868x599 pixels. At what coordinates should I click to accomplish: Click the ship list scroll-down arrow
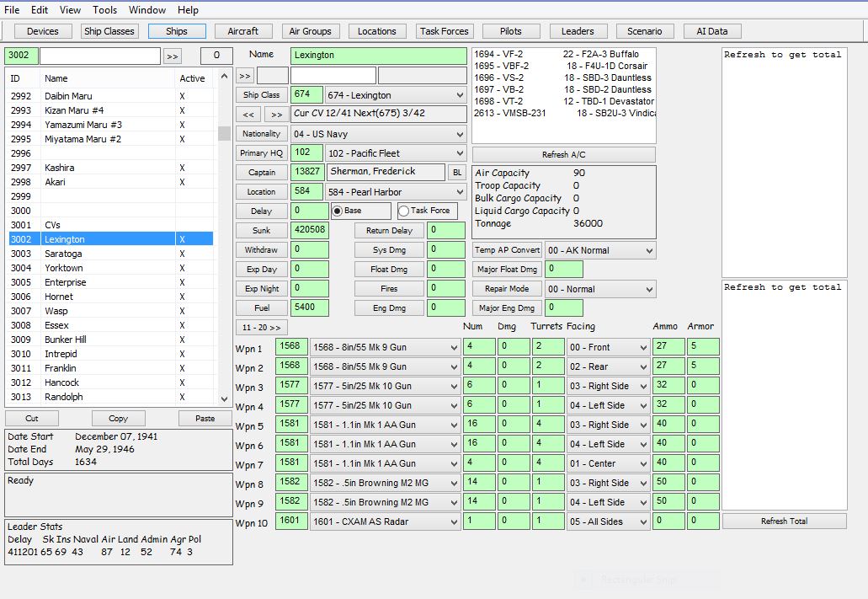point(224,398)
